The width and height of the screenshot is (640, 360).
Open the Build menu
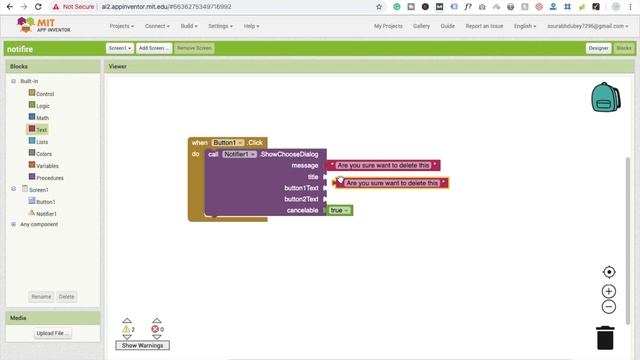point(189,26)
